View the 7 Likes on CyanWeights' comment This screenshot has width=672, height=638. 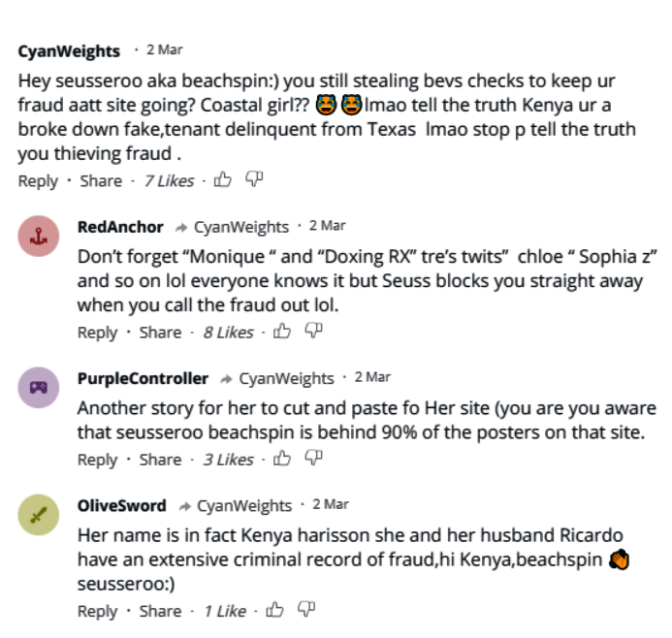tap(169, 180)
